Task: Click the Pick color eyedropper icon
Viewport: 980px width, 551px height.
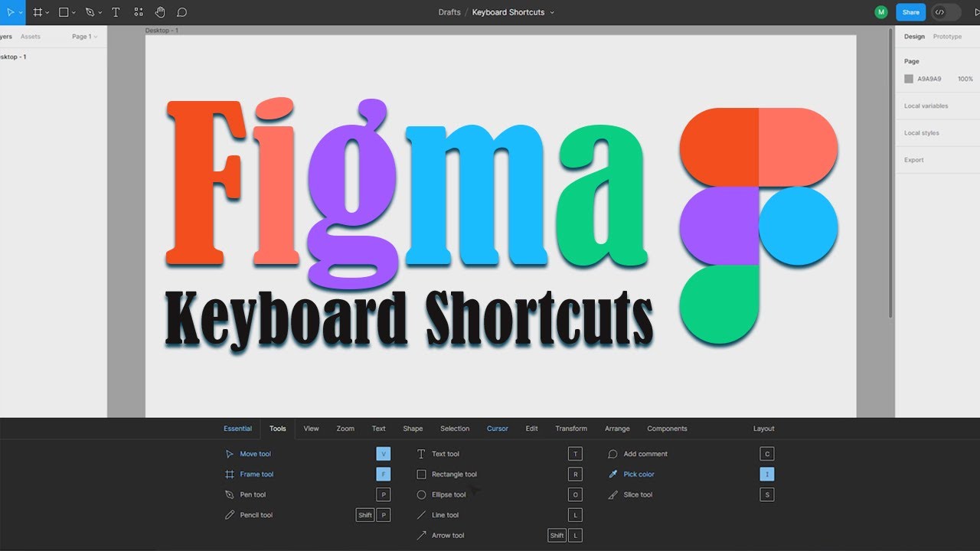Action: click(612, 474)
